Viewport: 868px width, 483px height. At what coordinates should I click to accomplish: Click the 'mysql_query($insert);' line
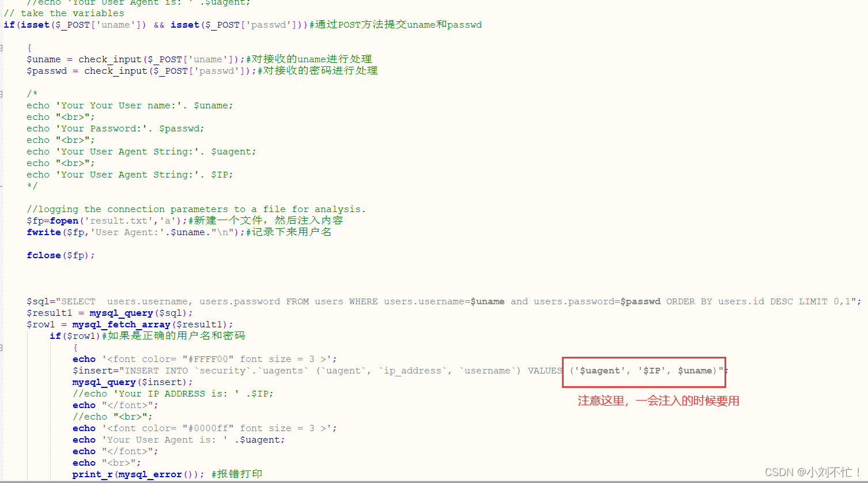point(133,382)
